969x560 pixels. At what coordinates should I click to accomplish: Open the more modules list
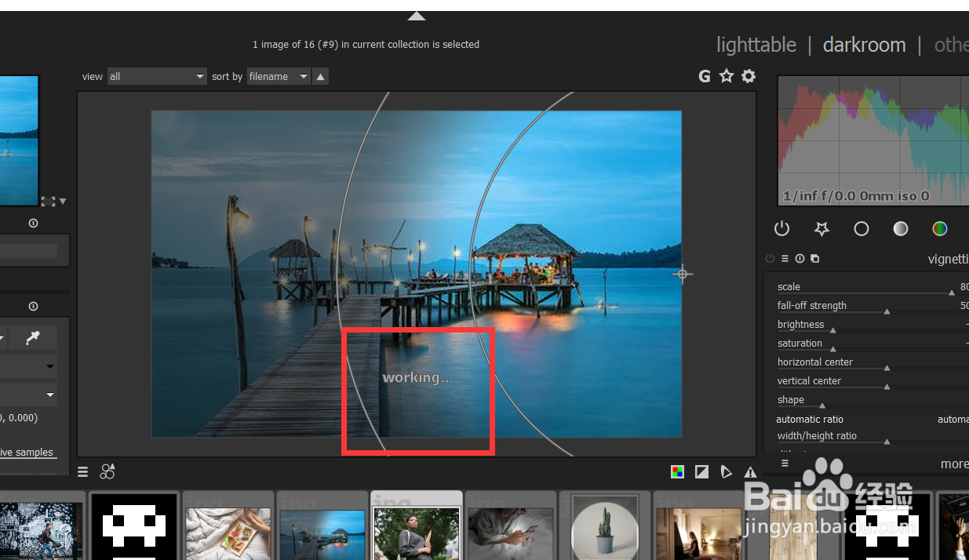954,464
